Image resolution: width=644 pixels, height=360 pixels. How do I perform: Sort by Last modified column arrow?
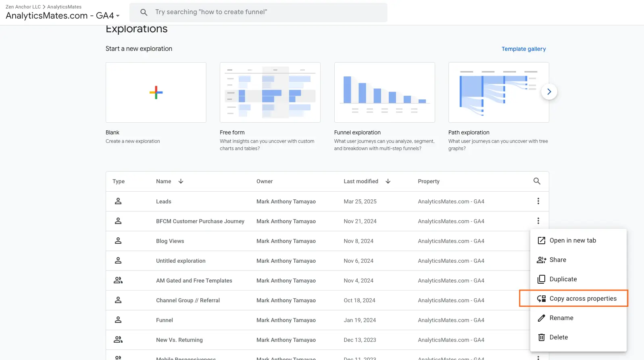pos(388,181)
